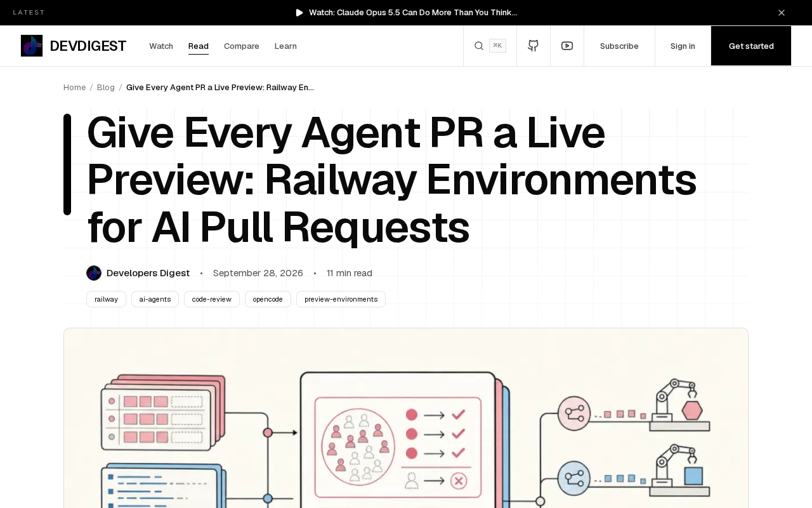
Task: Click the September 28, 2026 date
Action: (258, 273)
